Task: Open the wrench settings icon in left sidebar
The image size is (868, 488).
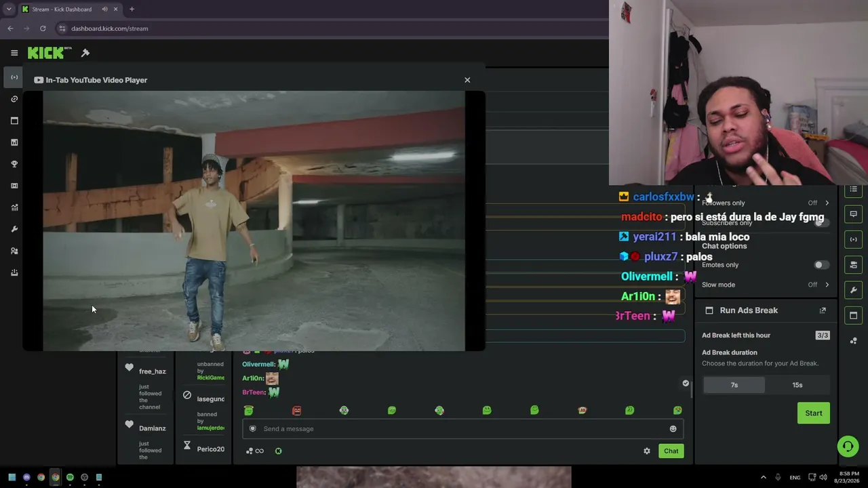Action: pyautogui.click(x=14, y=229)
